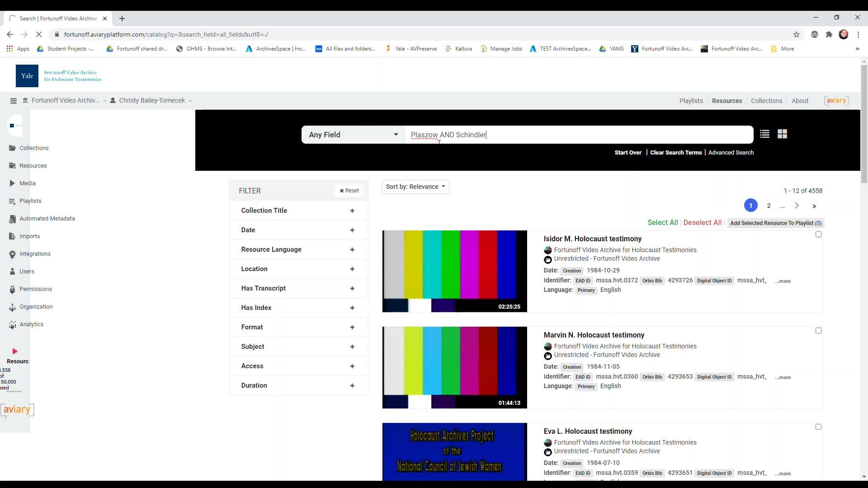Click Select All results
This screenshot has height=488, width=868.
[x=662, y=223]
